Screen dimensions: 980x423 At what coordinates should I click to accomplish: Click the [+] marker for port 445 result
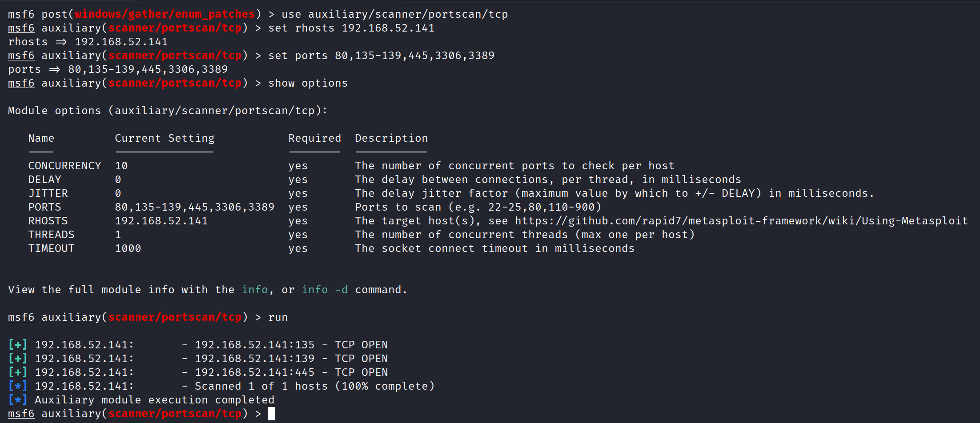click(x=18, y=372)
